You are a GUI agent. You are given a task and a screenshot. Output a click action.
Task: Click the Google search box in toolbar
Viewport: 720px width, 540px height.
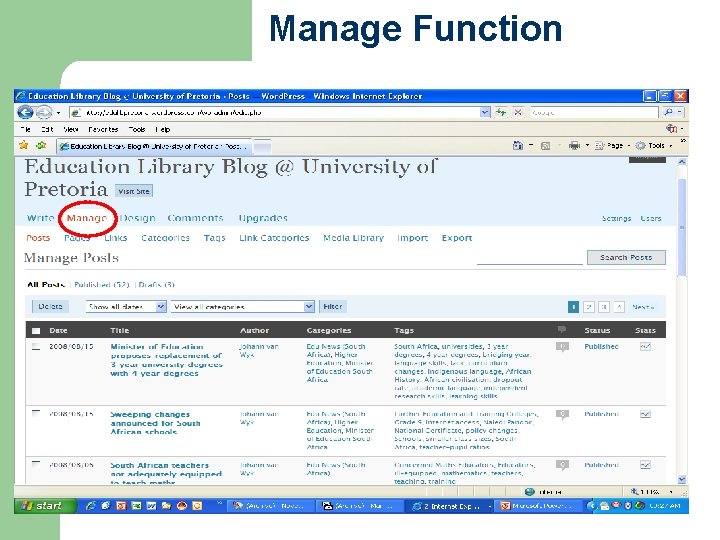tap(594, 112)
